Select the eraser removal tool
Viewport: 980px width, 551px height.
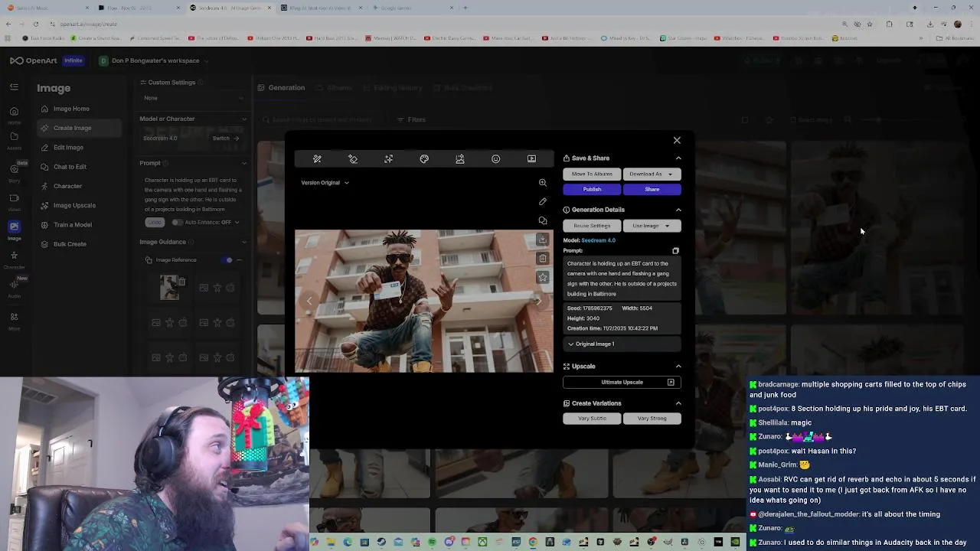[353, 158]
